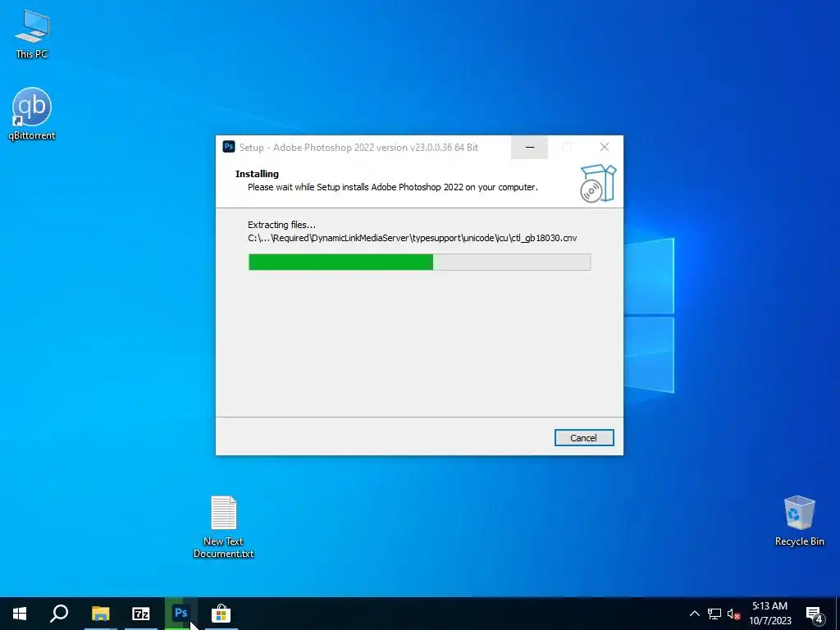Select New Text Document.txt file on desktop
This screenshot has width=840, height=630.
pos(223,527)
